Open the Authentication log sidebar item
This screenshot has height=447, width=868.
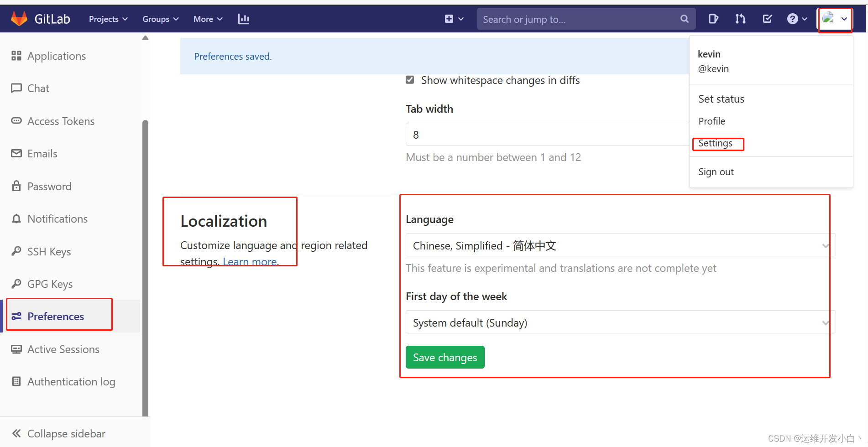(x=71, y=381)
